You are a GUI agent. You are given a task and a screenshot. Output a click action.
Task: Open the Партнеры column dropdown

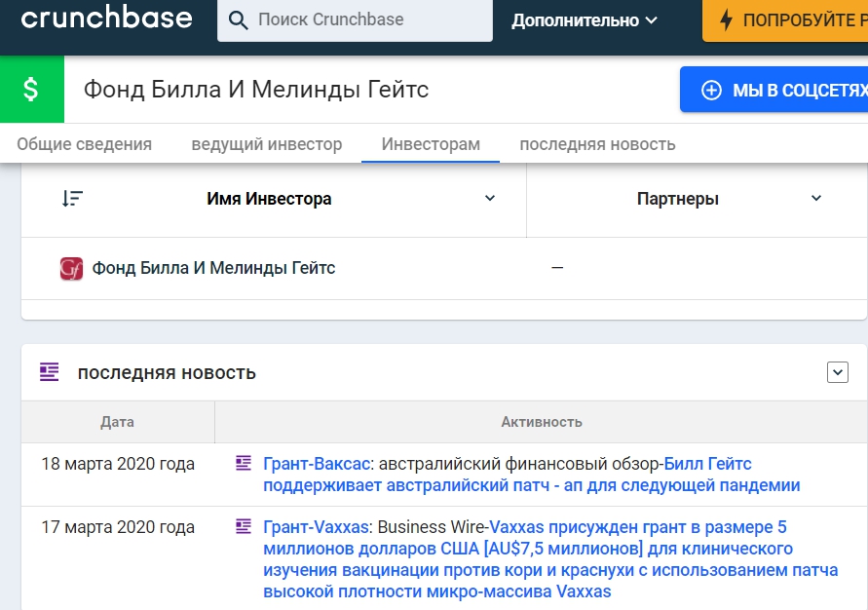click(816, 198)
